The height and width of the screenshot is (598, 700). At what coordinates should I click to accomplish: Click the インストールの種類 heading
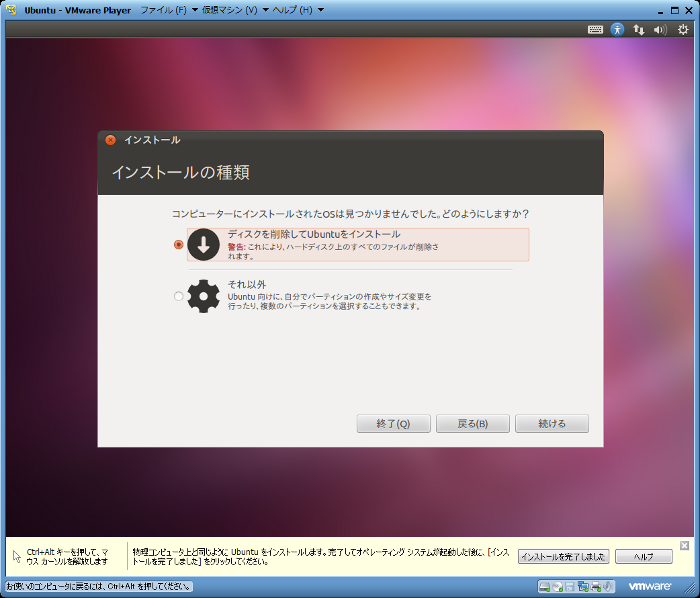[x=180, y=172]
